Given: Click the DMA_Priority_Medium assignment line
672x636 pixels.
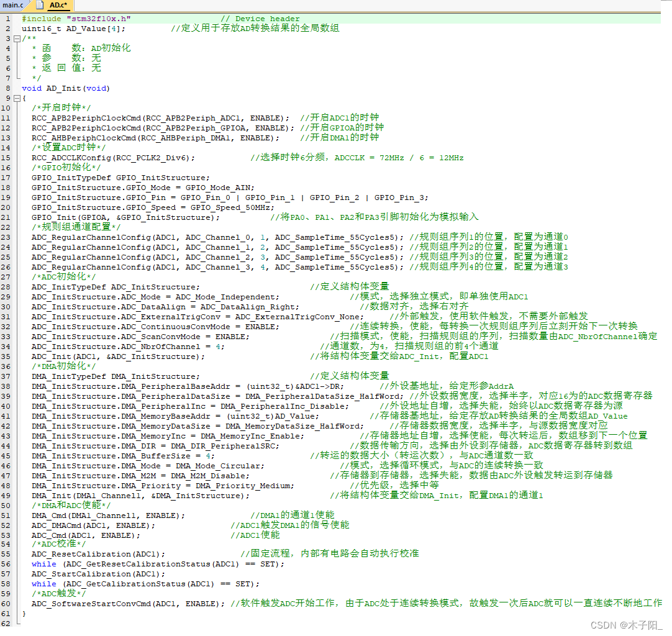Looking at the screenshot, I should [163, 486].
